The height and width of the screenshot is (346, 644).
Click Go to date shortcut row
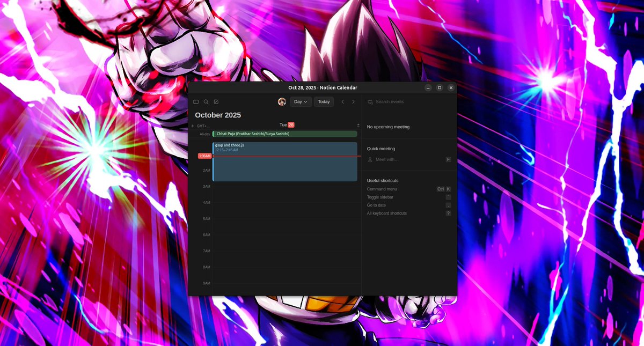409,205
